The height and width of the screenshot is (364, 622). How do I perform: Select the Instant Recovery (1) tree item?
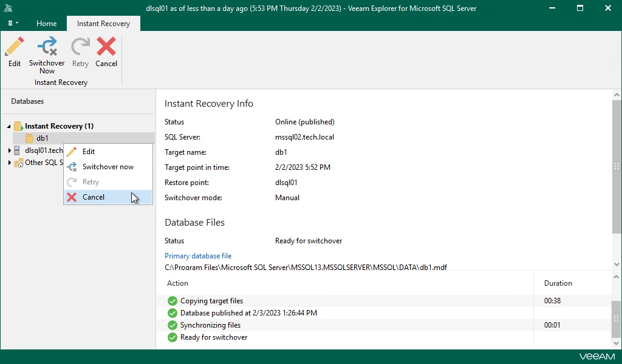tap(59, 126)
